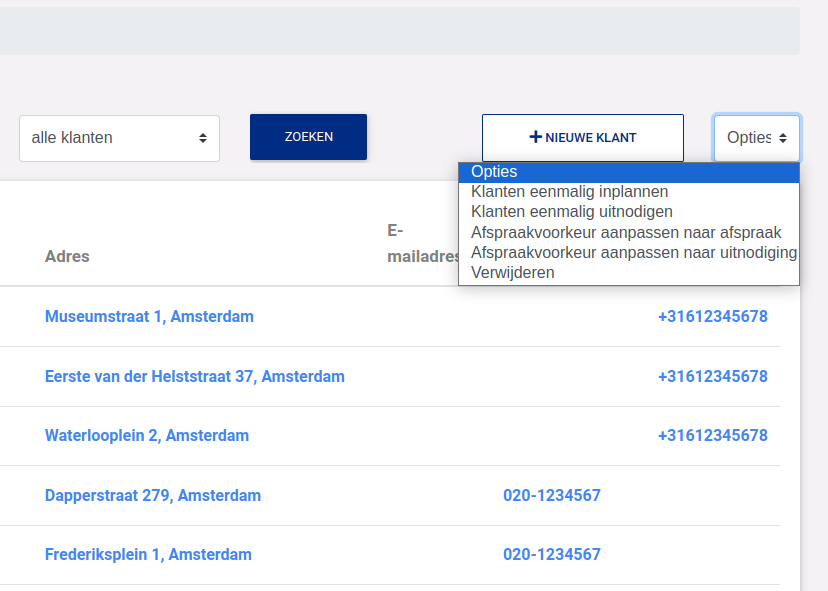This screenshot has height=591, width=828.
Task: Choose 'Afspraakvoorkeur aanpassen naar uitnodiging'
Action: (633, 252)
